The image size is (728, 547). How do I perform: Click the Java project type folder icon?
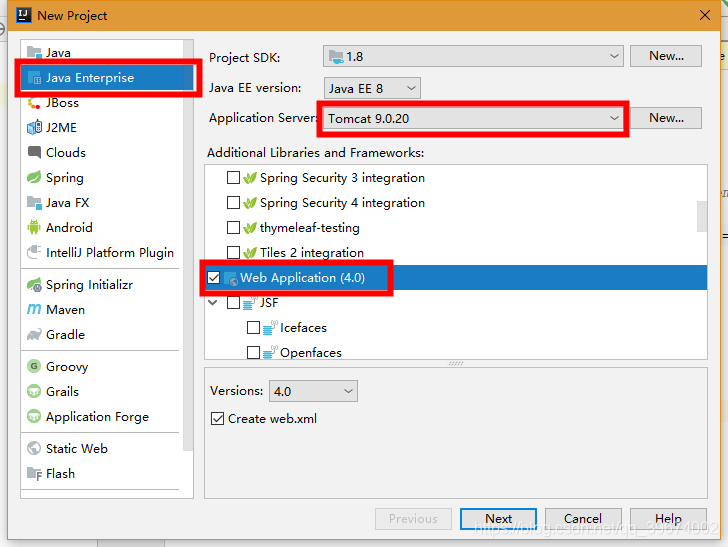[x=34, y=52]
